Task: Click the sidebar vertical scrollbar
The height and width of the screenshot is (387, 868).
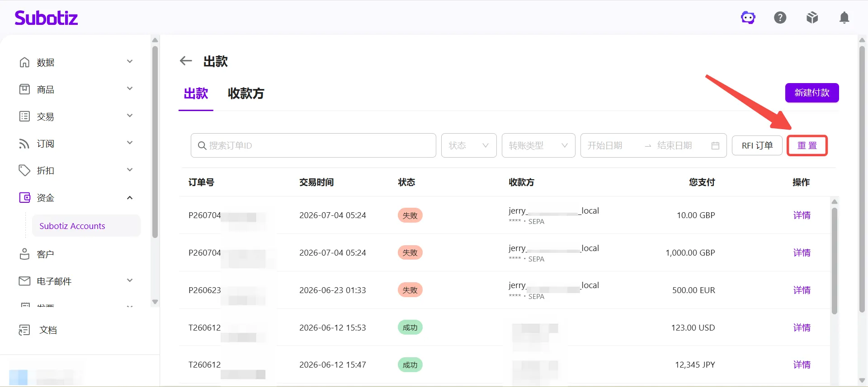Action: click(155, 142)
